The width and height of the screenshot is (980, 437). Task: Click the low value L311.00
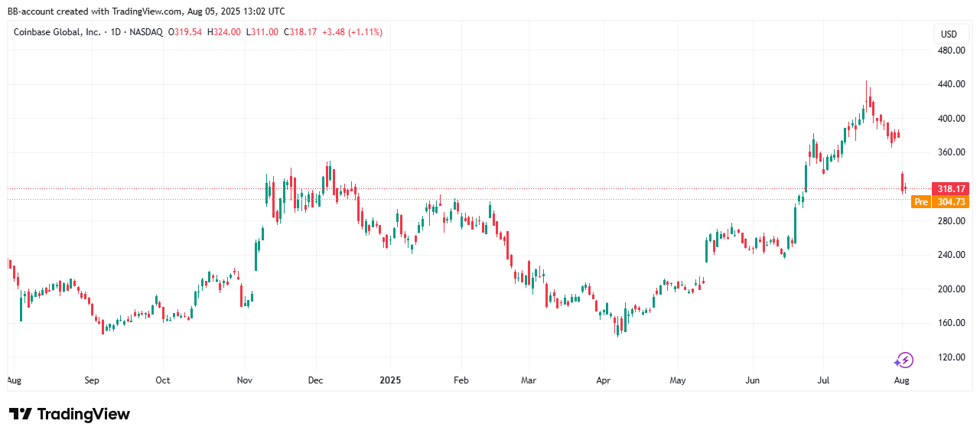pyautogui.click(x=262, y=32)
